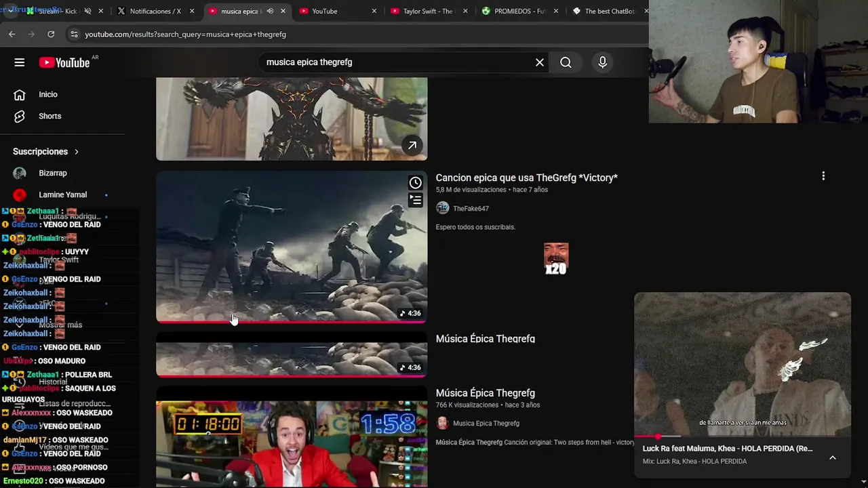Viewport: 868px width, 488px height.
Task: Click the 5,8 M de visualizaciones text
Action: tap(471, 190)
